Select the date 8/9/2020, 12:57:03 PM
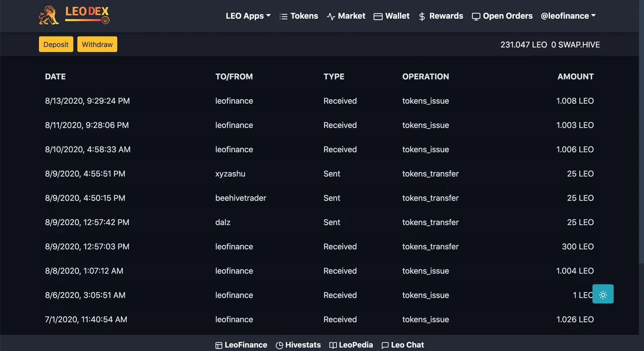 [87, 246]
